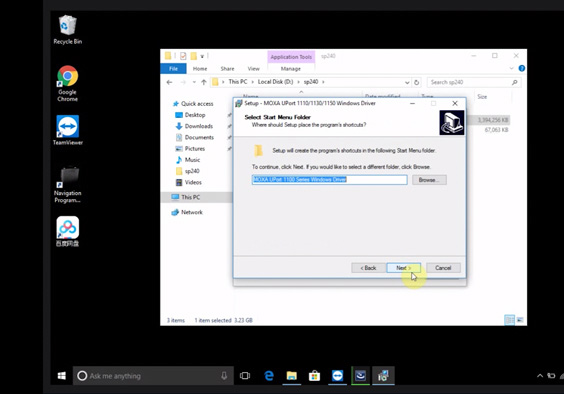Open the Recycle Bin desktop icon
Viewport: 564px width, 394px height.
point(67,30)
